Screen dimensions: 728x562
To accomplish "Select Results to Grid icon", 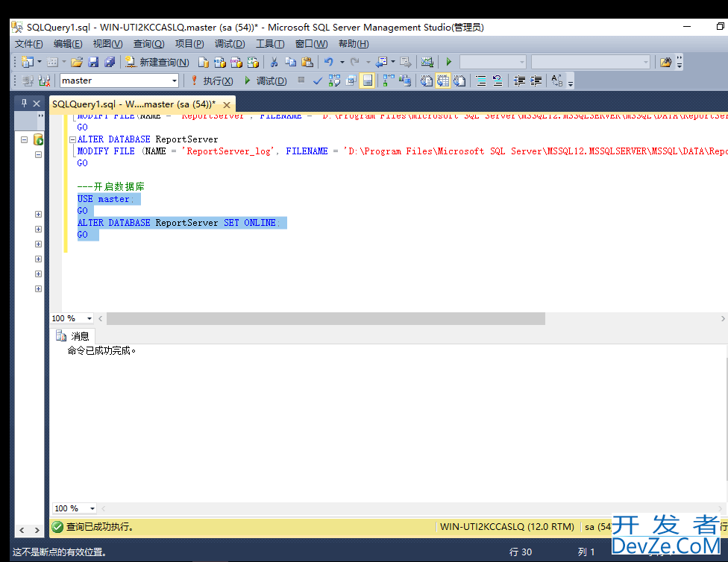I will click(x=443, y=80).
